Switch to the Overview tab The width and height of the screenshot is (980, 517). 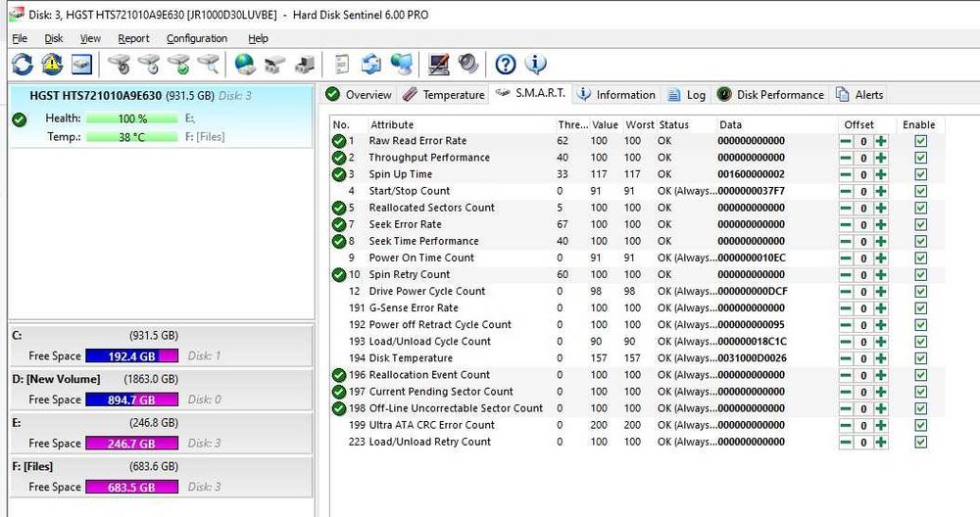tap(359, 94)
